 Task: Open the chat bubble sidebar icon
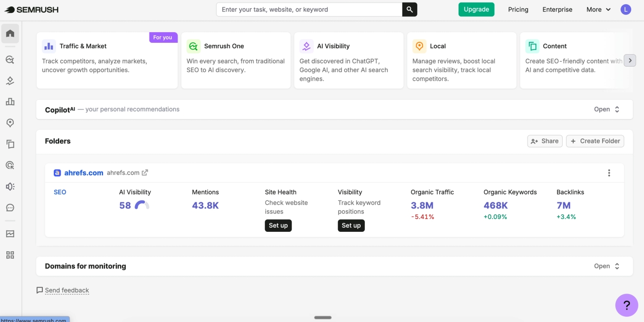[10, 207]
